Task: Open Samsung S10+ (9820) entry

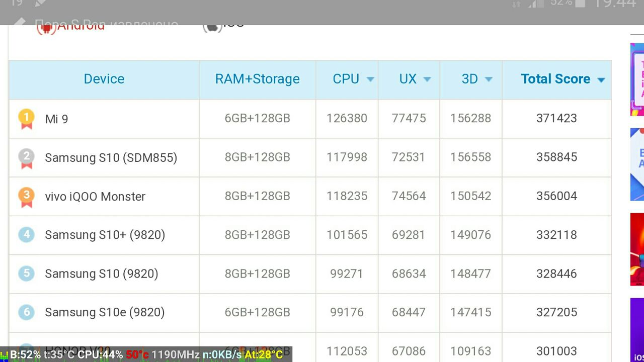Action: click(x=105, y=235)
